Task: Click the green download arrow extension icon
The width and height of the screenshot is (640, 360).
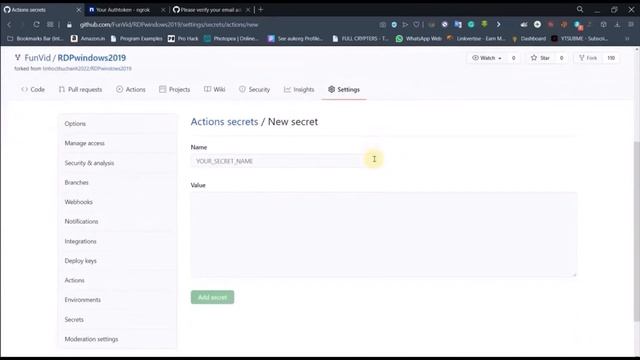Action: (484, 24)
